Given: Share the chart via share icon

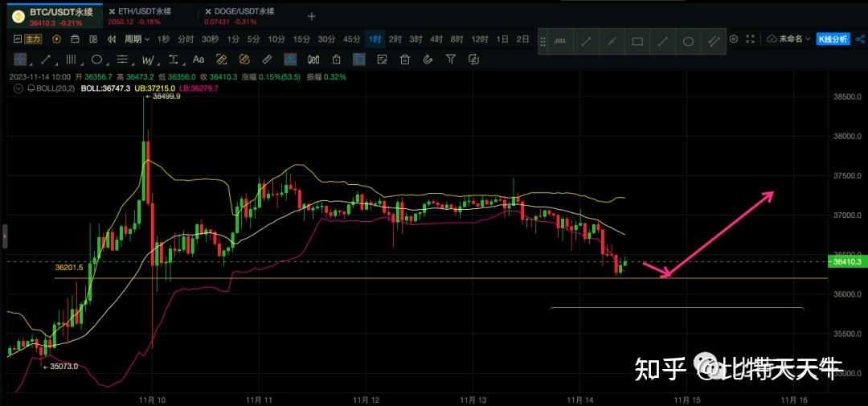Looking at the screenshot, I should tap(860, 39).
